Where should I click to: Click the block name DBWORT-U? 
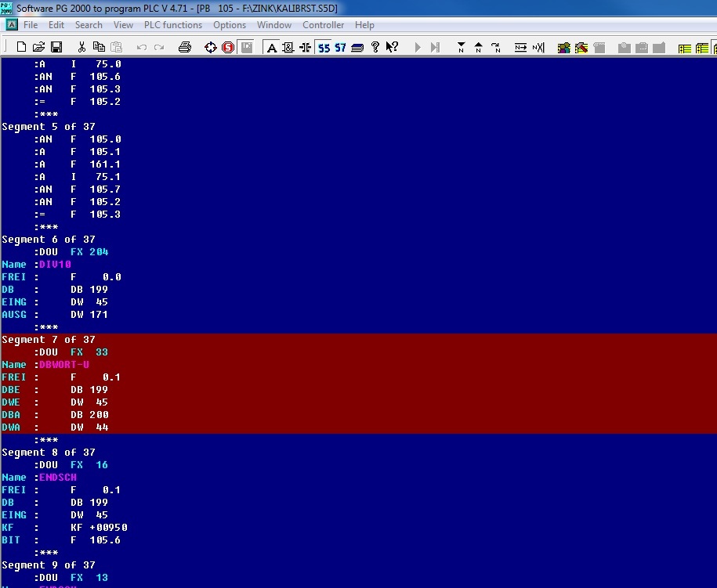point(64,365)
